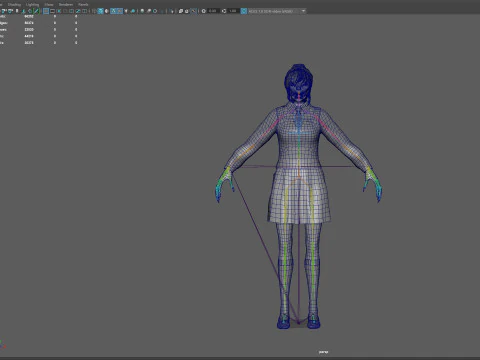Toggle Use Default Material
The image size is (480, 360).
(x=107, y=11)
